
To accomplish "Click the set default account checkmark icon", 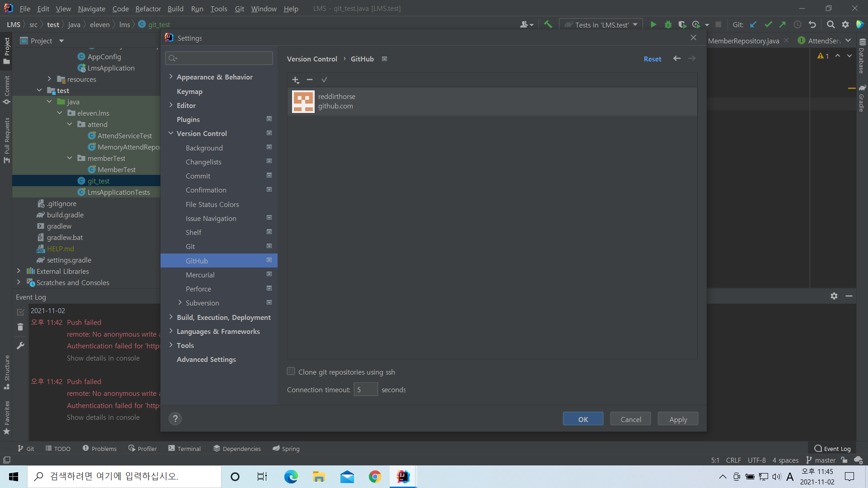I will click(x=324, y=80).
